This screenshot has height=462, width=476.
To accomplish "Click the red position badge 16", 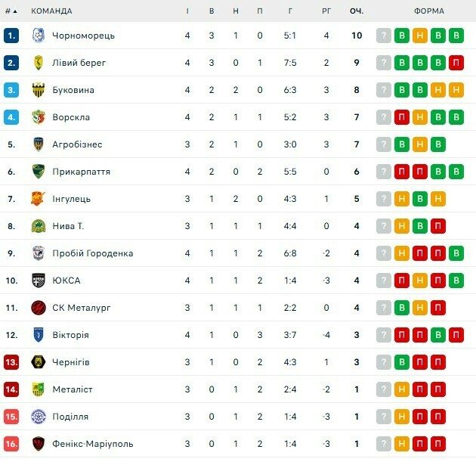I will pyautogui.click(x=11, y=444).
